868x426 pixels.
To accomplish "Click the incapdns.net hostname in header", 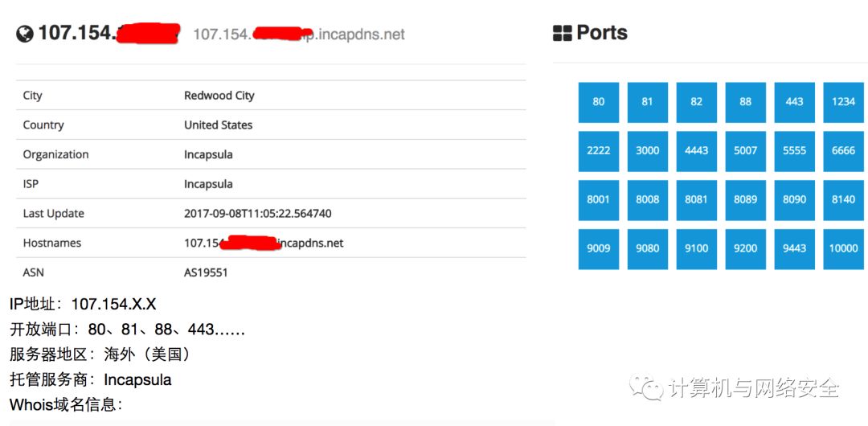I will pos(299,35).
